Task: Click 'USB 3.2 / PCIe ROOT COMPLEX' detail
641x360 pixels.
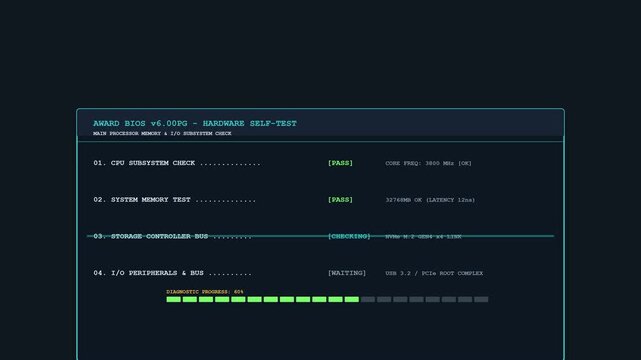Action: 434,273
